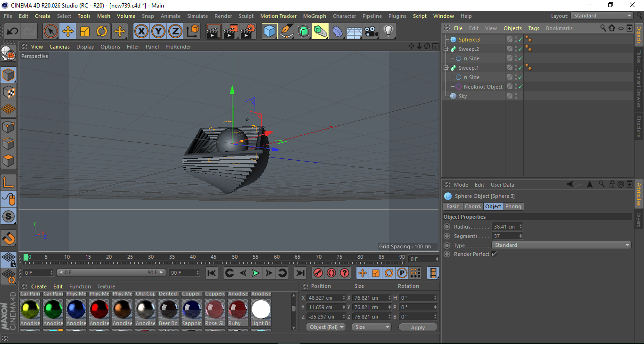Toggle Sphere.3 layer visibility box
The height and width of the screenshot is (344, 644).
tap(510, 40)
